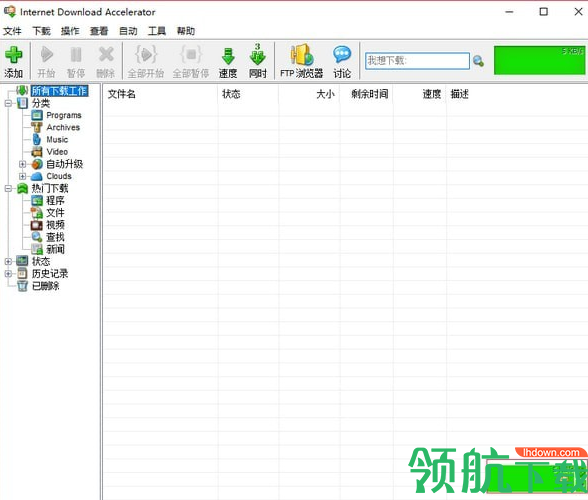This screenshot has height=500, width=588.
Task: Select the 历史记录 item in the tree
Action: pos(50,274)
